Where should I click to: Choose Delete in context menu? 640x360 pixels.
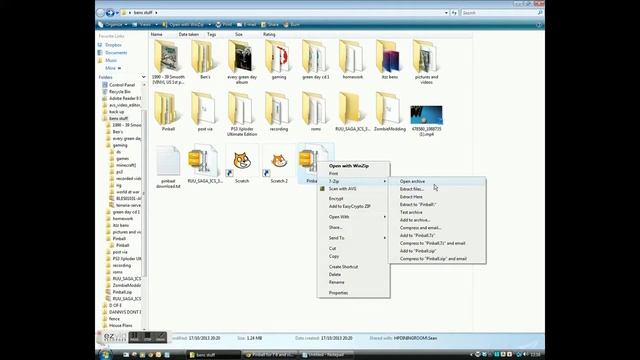click(x=353, y=274)
